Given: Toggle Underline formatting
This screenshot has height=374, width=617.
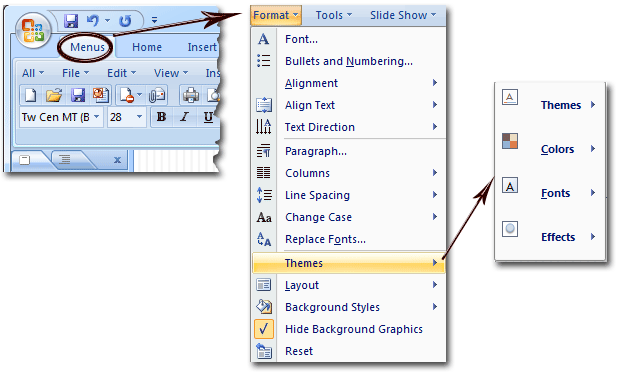Looking at the screenshot, I should (208, 117).
